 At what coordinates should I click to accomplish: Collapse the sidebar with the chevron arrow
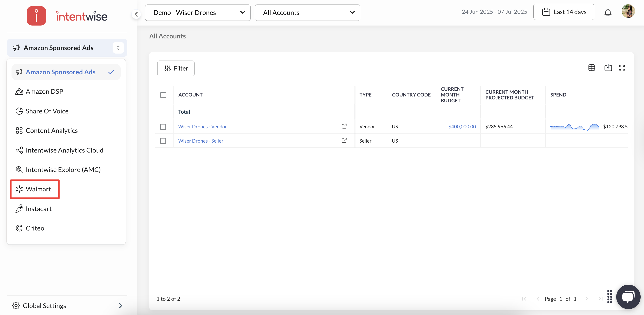click(136, 14)
